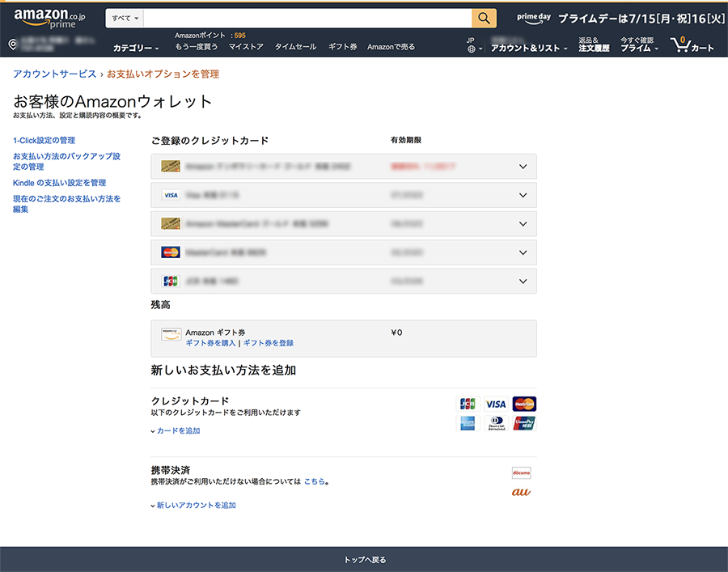Expand the third gold card row chevron
The image size is (728, 572).
[x=523, y=224]
